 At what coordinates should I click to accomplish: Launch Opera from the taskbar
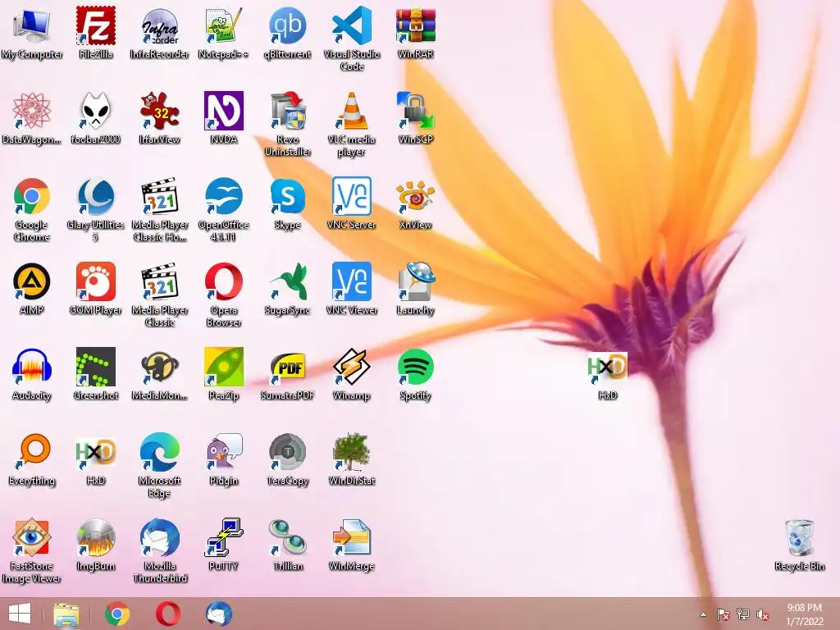[x=167, y=614]
